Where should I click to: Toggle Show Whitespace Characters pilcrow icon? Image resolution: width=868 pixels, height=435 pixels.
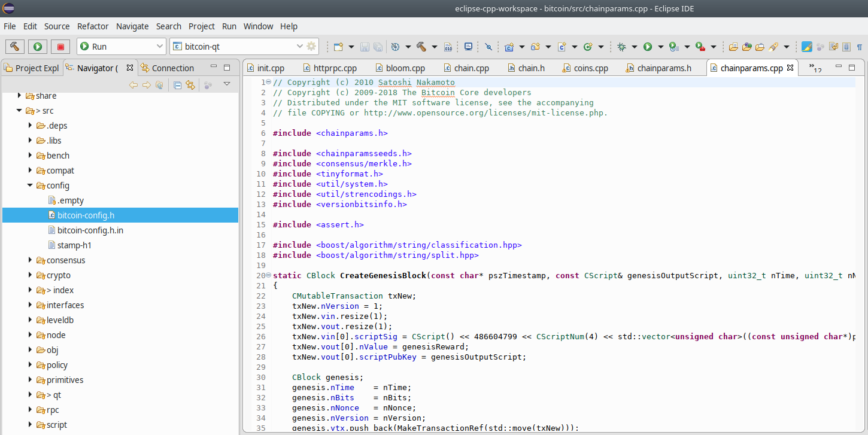pos(860,46)
